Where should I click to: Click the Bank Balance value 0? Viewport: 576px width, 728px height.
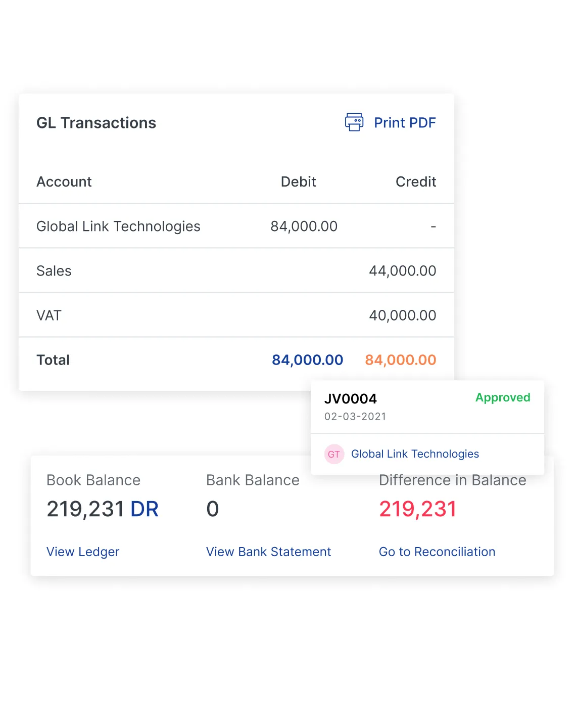[212, 509]
